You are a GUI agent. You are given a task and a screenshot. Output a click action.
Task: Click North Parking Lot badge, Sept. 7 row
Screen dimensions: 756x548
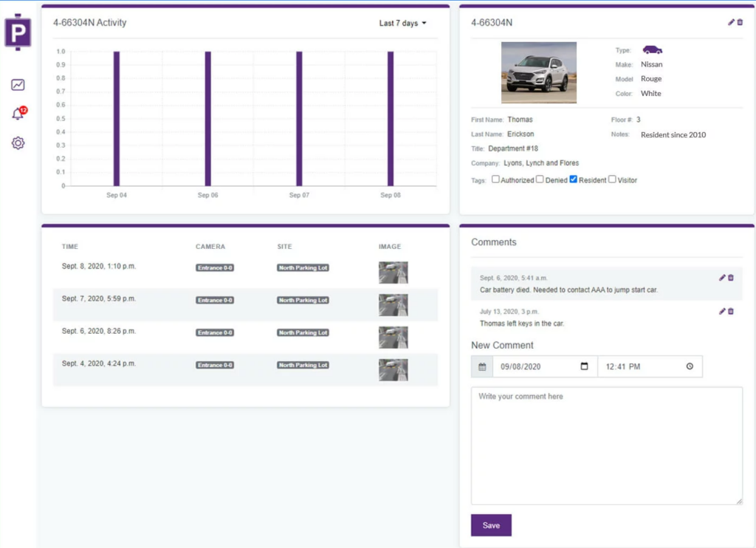click(x=303, y=300)
